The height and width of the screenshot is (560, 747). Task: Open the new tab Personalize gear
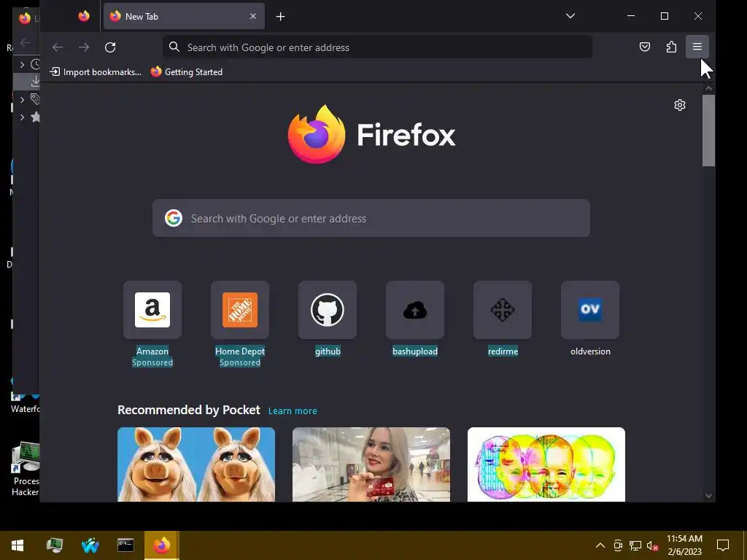(680, 105)
